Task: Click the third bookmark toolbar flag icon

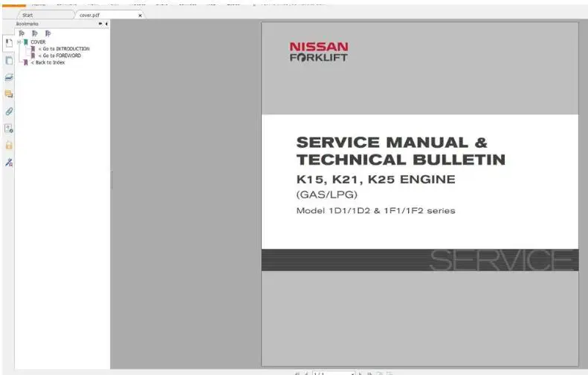Action: (48, 33)
